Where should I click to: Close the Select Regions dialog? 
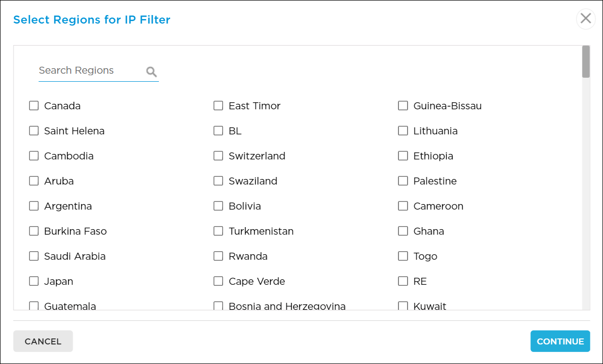(x=585, y=19)
